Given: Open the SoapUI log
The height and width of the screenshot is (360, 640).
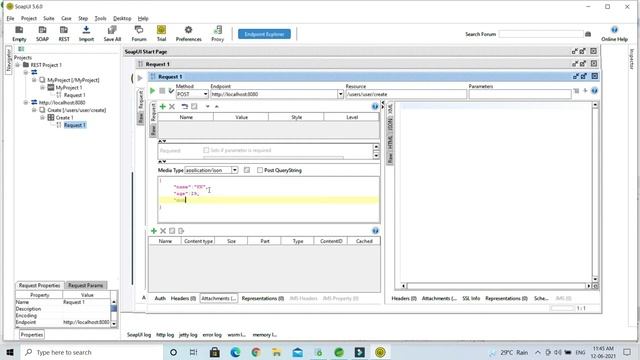Looking at the screenshot, I should [139, 335].
